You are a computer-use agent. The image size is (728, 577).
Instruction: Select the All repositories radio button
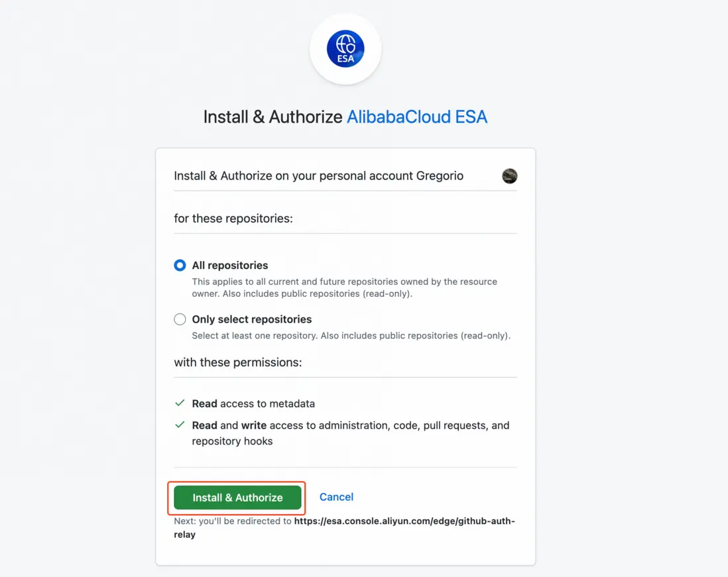coord(180,265)
